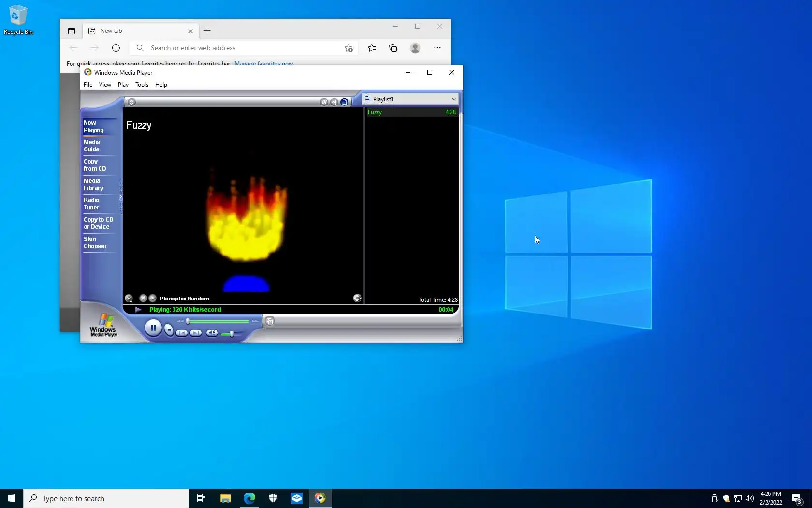Choose the next visualization
Viewport: 812px width, 508px height.
[153, 298]
